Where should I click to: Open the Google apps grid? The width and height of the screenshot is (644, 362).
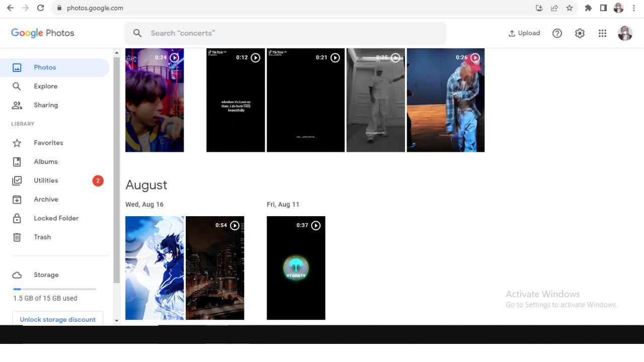coord(602,33)
